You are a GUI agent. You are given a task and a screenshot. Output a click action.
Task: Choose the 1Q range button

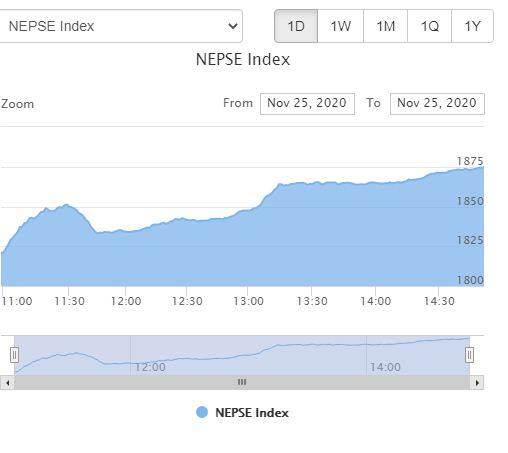429,26
